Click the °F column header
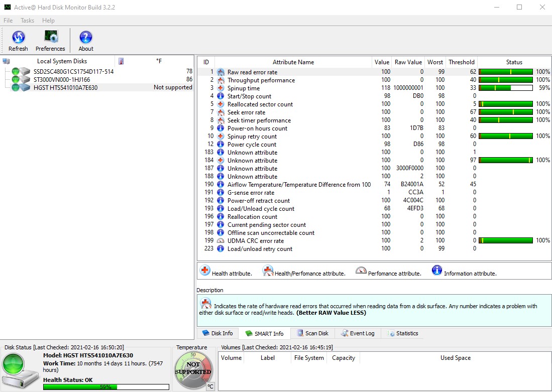 click(x=159, y=61)
